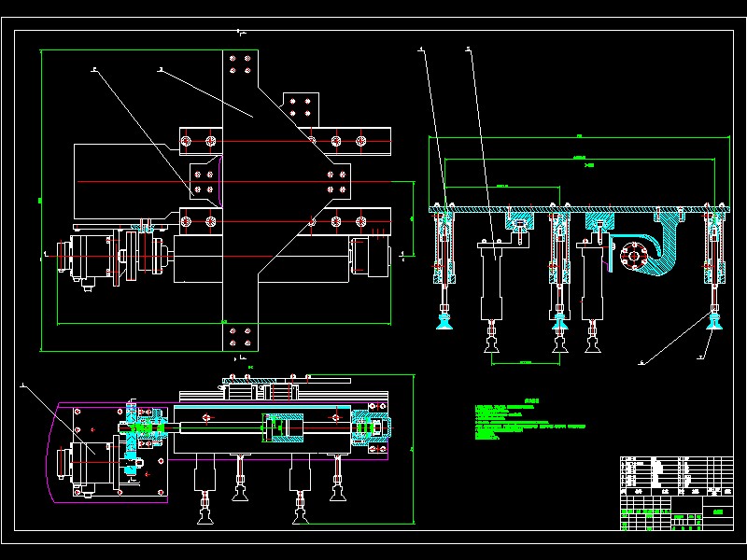Select the leader line pointing to the bottom-left motor
The height and width of the screenshot is (560, 747).
coord(58,419)
